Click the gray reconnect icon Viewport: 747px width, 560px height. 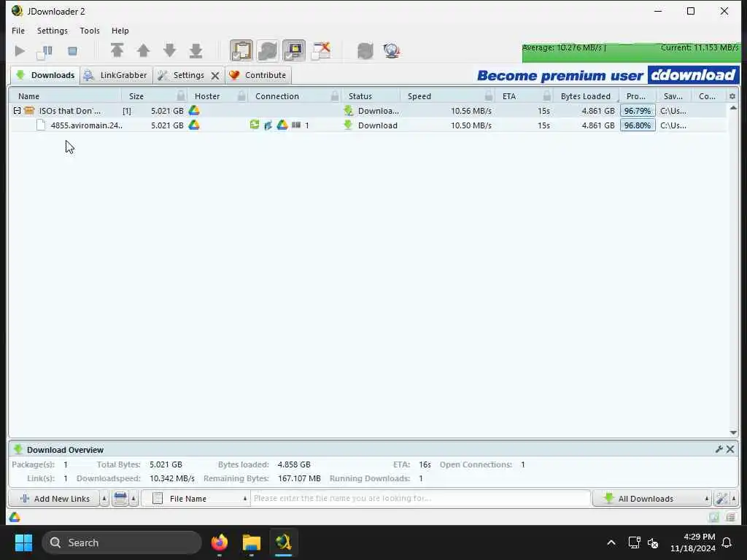coord(365,50)
